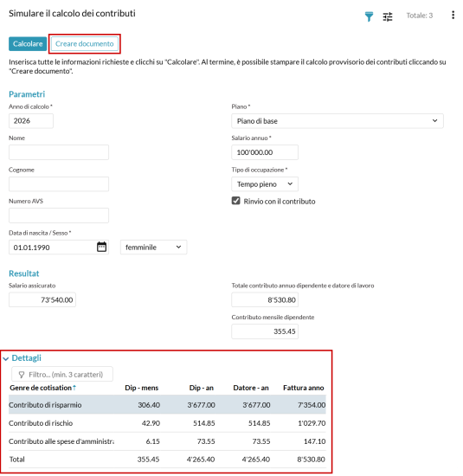The width and height of the screenshot is (463, 476).
Task: Click the 7'354.00 invoice cell
Action: (312, 405)
